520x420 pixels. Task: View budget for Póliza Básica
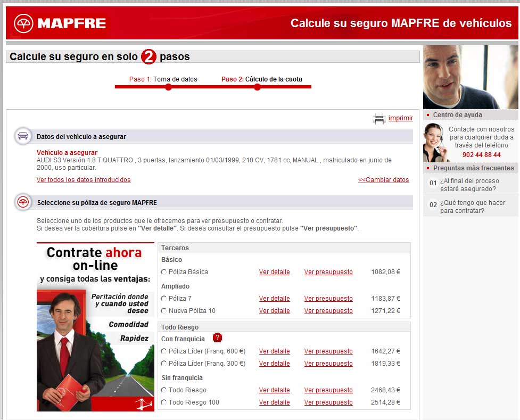pyautogui.click(x=328, y=272)
